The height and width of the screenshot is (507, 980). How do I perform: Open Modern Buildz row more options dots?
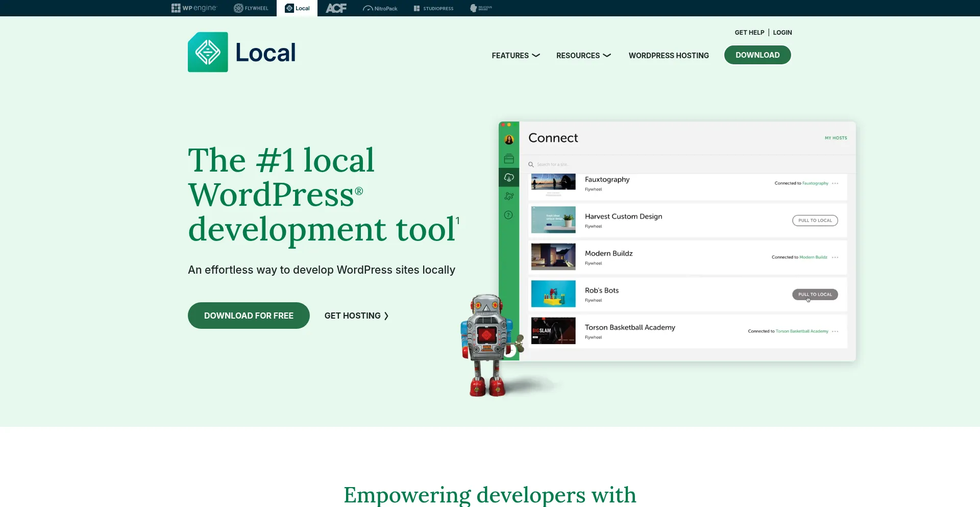coord(835,257)
